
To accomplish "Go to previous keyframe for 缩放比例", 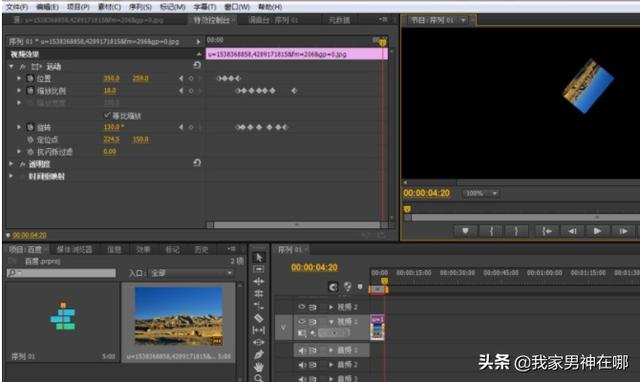I will 181,91.
